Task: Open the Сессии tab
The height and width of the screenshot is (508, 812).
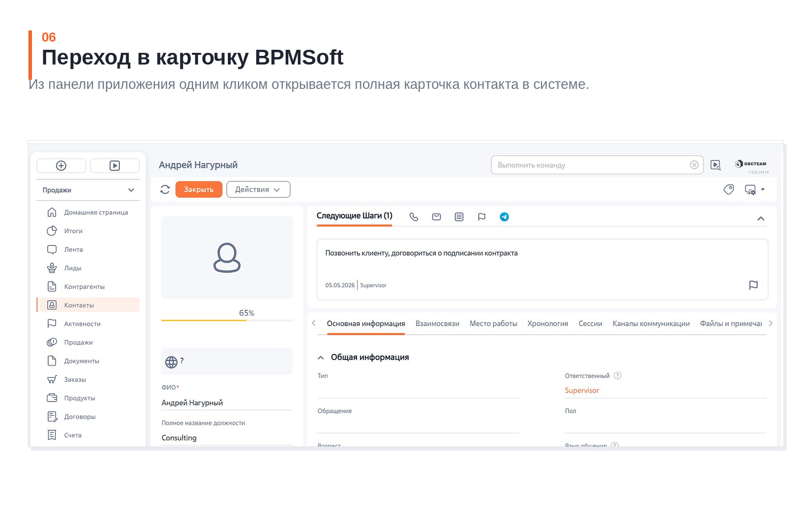Action: coord(590,324)
